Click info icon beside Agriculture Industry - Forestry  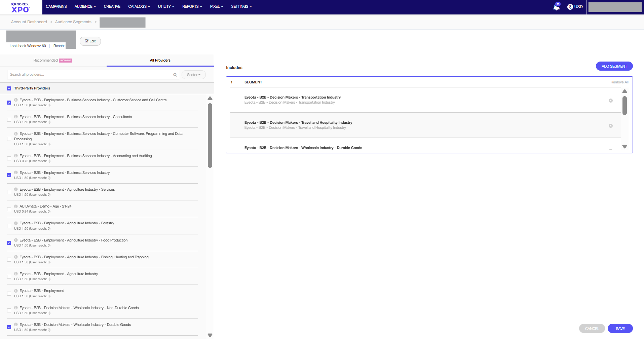(x=16, y=223)
